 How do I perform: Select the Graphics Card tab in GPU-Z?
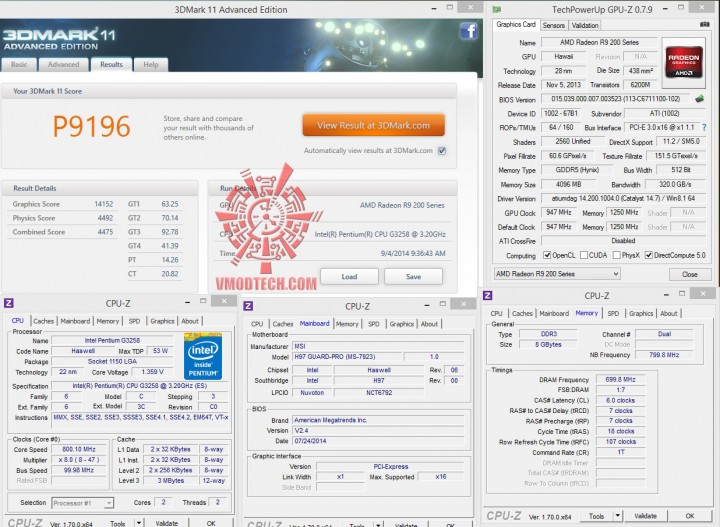pos(516,24)
